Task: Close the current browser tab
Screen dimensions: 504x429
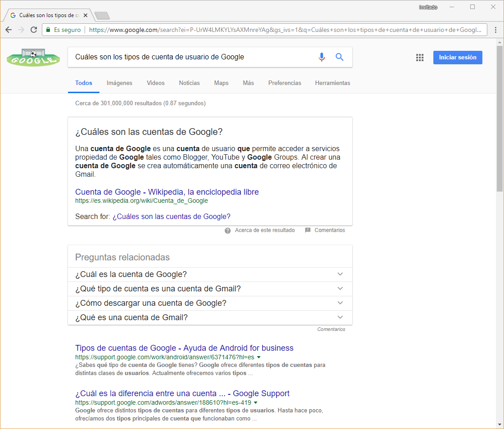Action: pyautogui.click(x=85, y=15)
